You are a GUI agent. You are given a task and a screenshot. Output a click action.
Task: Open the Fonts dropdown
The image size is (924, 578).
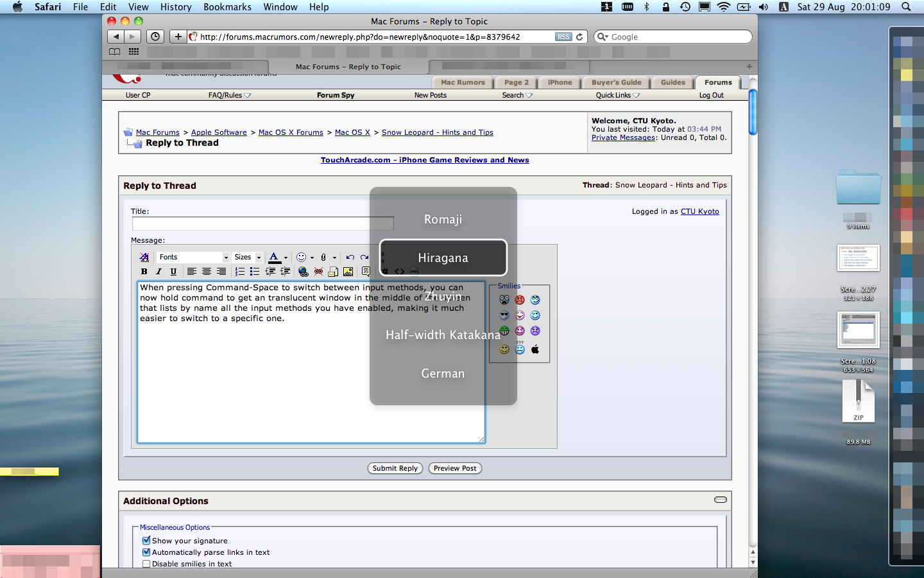(193, 257)
